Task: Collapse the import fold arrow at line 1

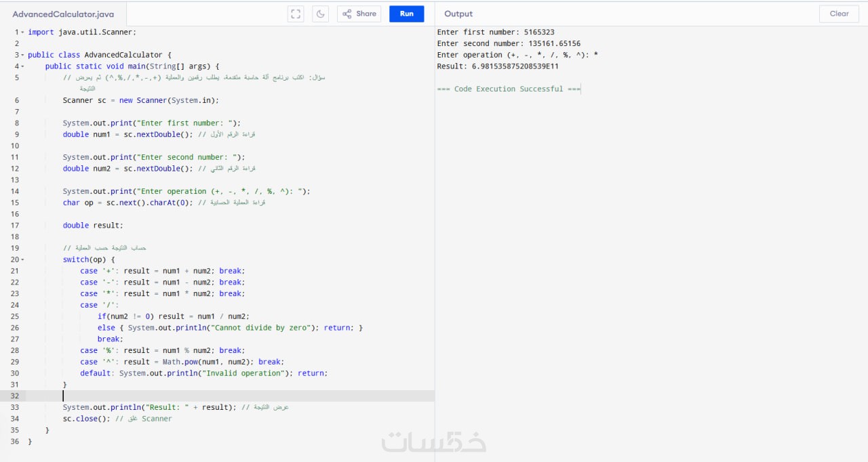Action: (x=22, y=32)
